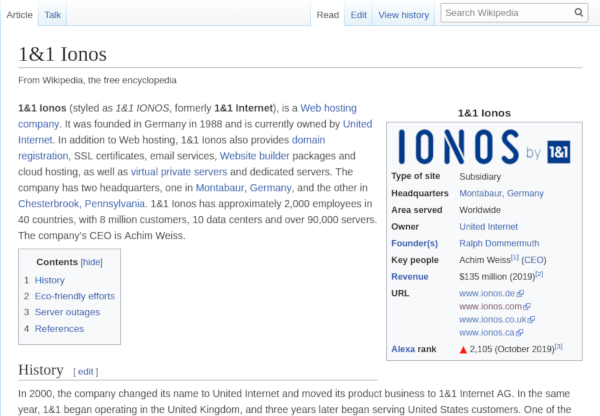This screenshot has height=416, width=600.
Task: Open the Talk tab
Action: pyautogui.click(x=52, y=15)
